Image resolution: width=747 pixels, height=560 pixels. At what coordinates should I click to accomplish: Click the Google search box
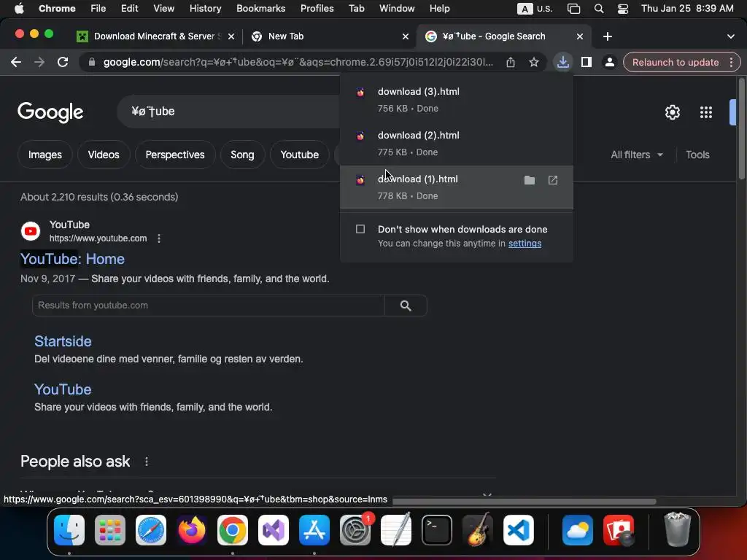tap(228, 112)
